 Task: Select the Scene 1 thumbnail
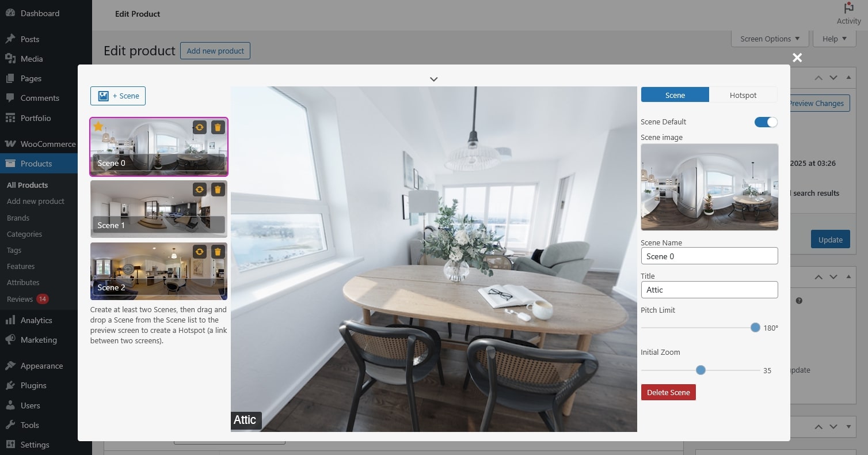point(144,207)
